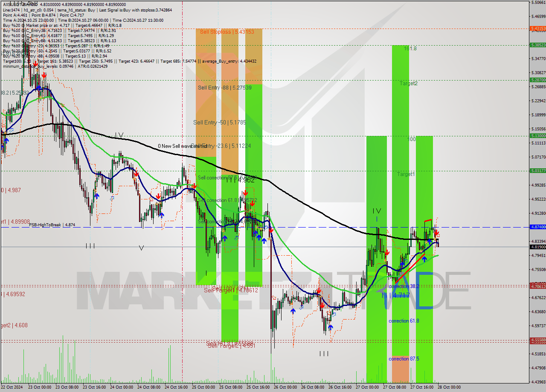Click the 5.50661 value on price axis
This screenshot has width=546, height=392.
point(538,3)
